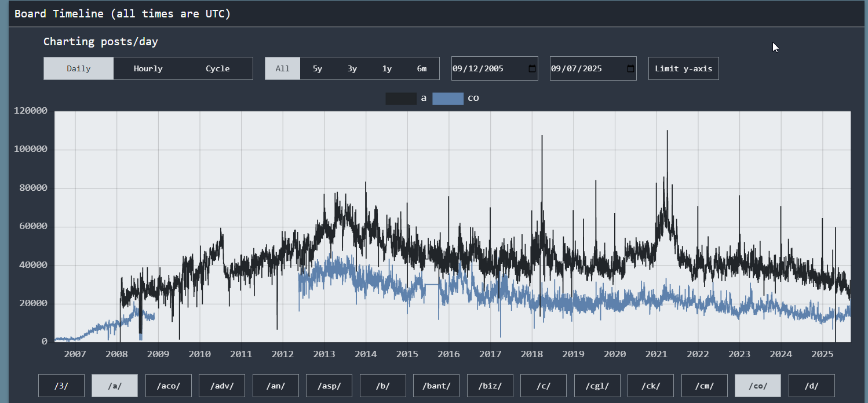This screenshot has height=403, width=868.
Task: Set time range to 3y
Action: pos(352,68)
